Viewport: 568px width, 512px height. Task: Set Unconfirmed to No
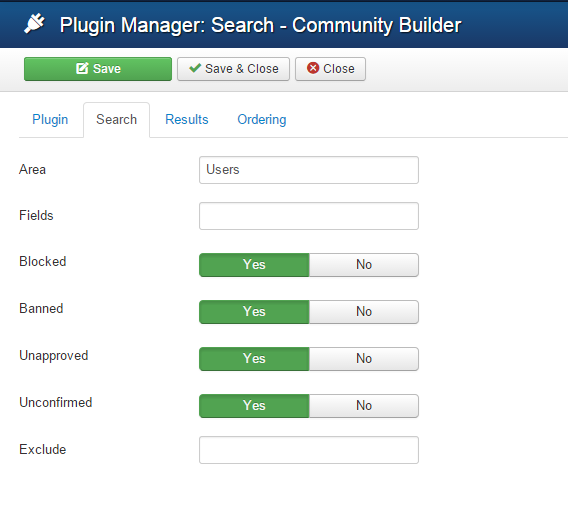pyautogui.click(x=364, y=406)
